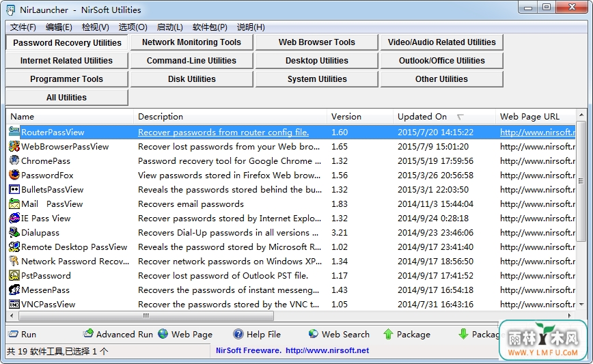Image resolution: width=593 pixels, height=364 pixels.
Task: Sort by Description column header
Action: [230, 116]
